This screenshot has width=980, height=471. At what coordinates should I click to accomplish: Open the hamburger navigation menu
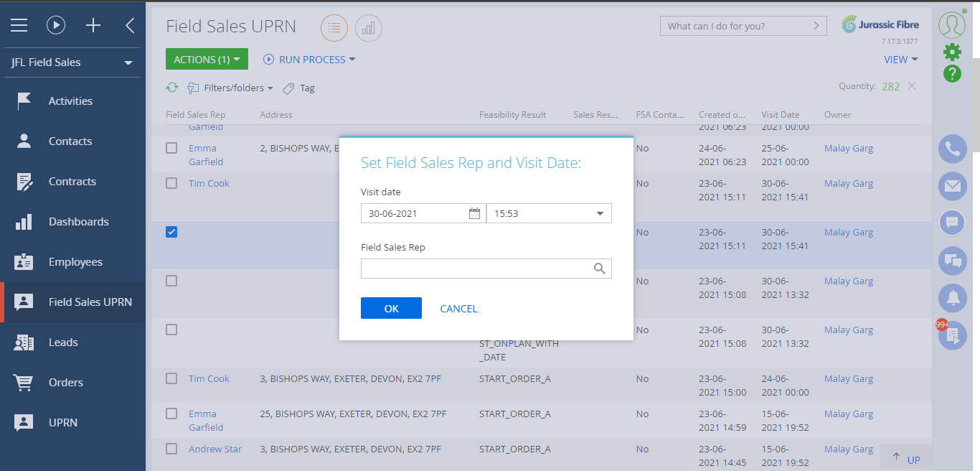coord(19,26)
